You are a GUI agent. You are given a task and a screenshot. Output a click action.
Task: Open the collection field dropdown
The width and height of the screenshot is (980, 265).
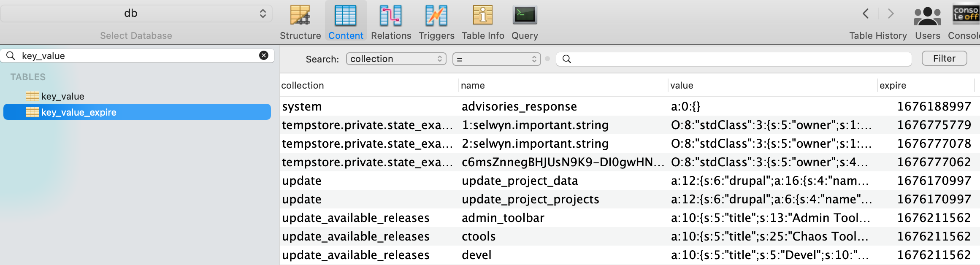[x=396, y=59]
